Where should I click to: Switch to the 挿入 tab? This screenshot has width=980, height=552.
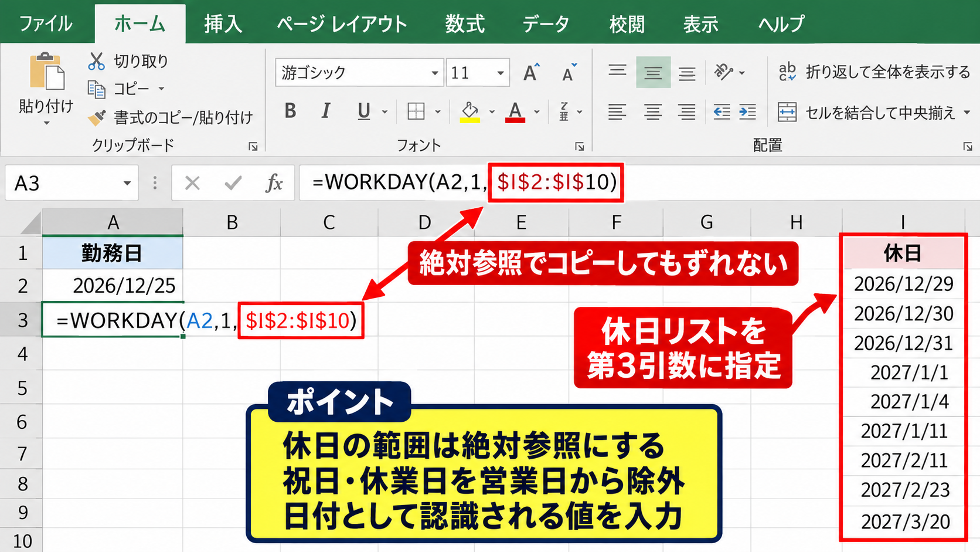(x=223, y=24)
